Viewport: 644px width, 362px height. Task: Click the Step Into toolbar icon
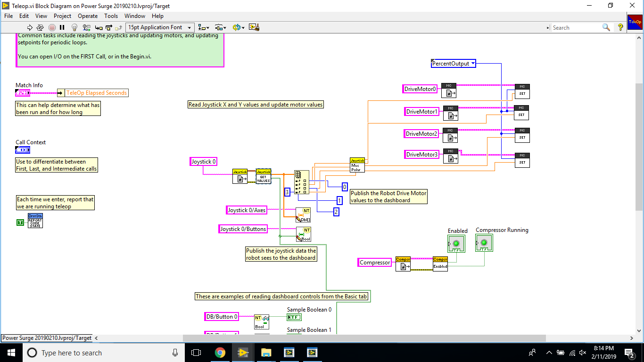pos(99,27)
